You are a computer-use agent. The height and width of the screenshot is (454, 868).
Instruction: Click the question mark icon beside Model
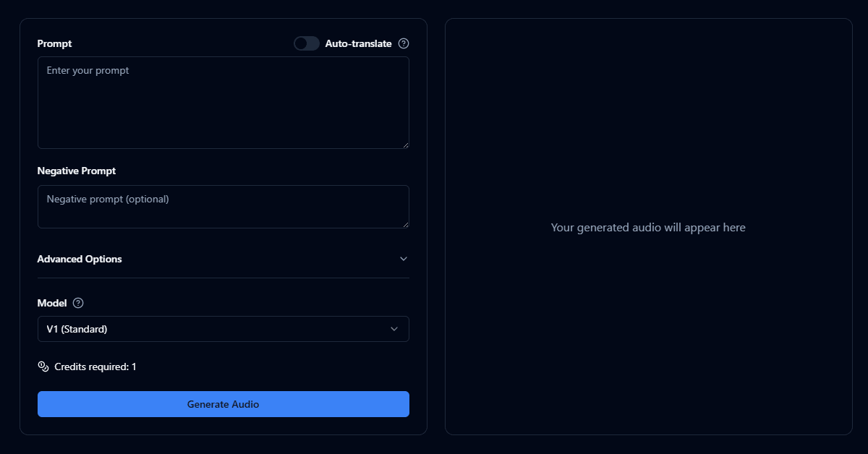77,303
